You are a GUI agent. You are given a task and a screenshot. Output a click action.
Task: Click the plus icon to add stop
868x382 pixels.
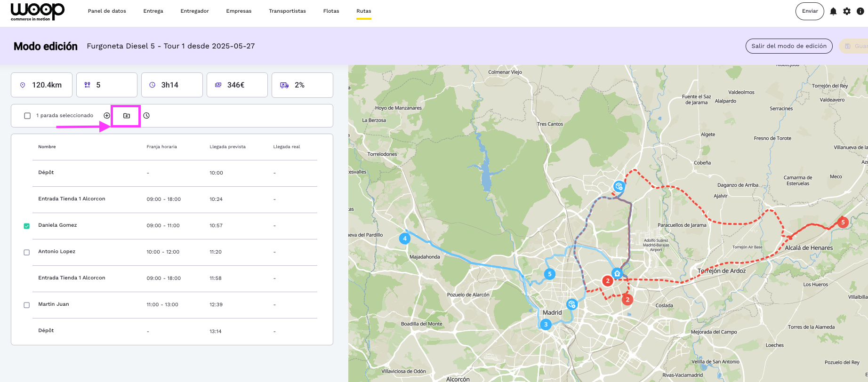(x=107, y=116)
